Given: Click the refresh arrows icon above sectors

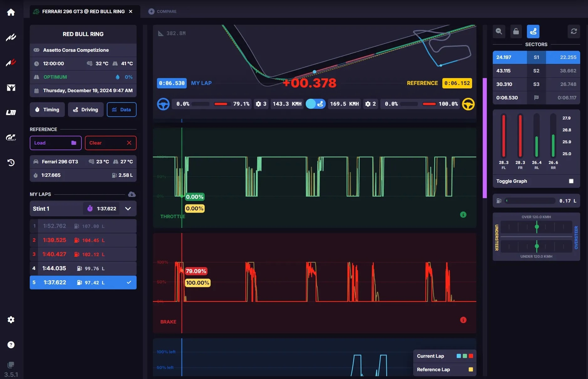Looking at the screenshot, I should coord(574,31).
